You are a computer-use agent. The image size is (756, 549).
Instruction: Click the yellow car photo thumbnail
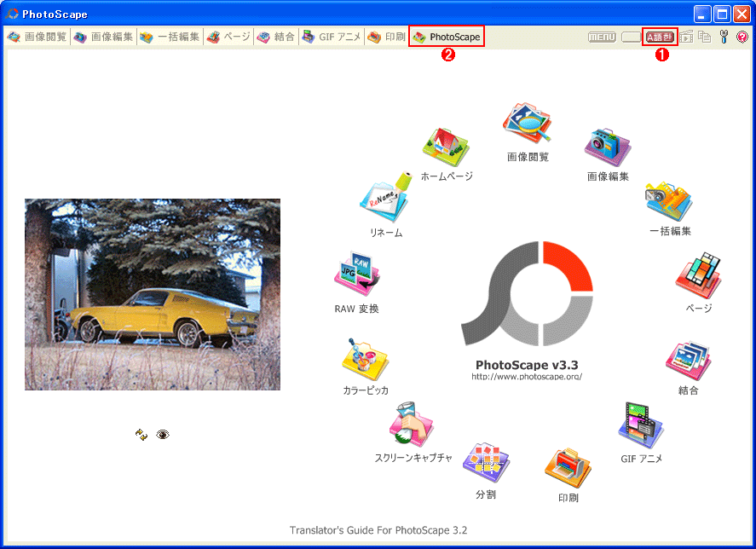[153, 294]
